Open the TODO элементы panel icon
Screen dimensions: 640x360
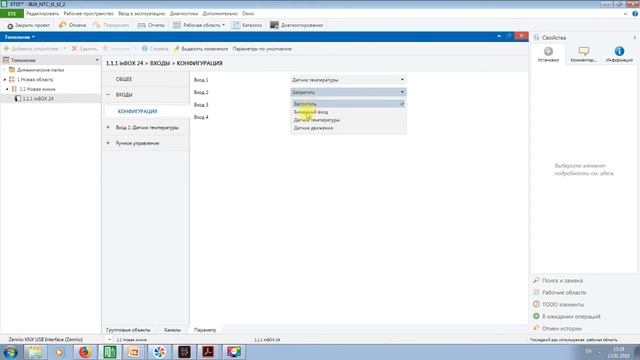pyautogui.click(x=536, y=304)
